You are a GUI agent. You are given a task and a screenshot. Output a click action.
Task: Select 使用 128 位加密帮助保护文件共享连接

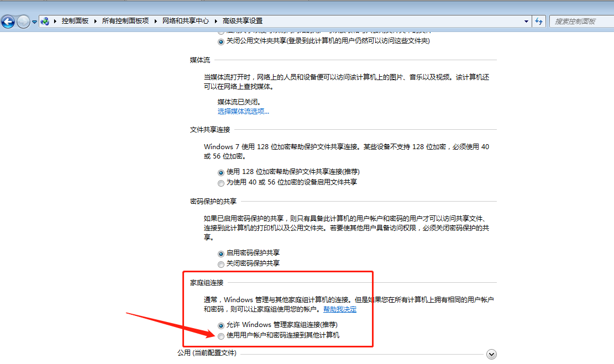pos(221,171)
